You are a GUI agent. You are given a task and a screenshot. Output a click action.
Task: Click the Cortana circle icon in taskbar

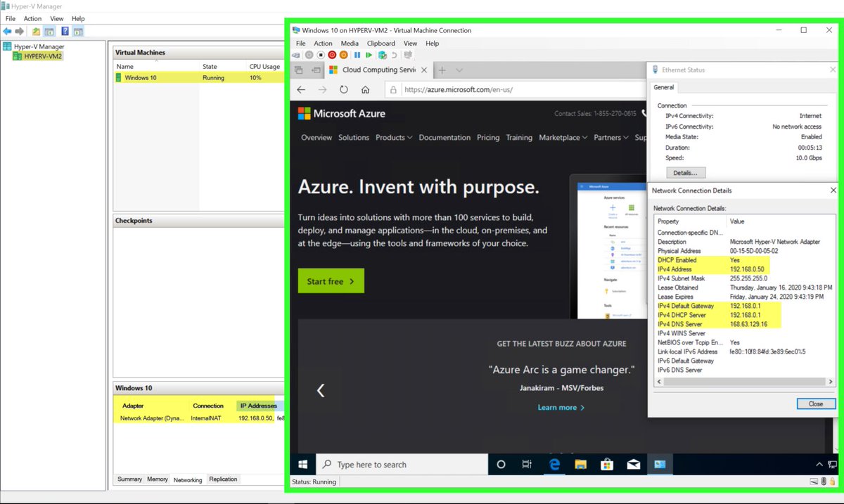tap(501, 465)
